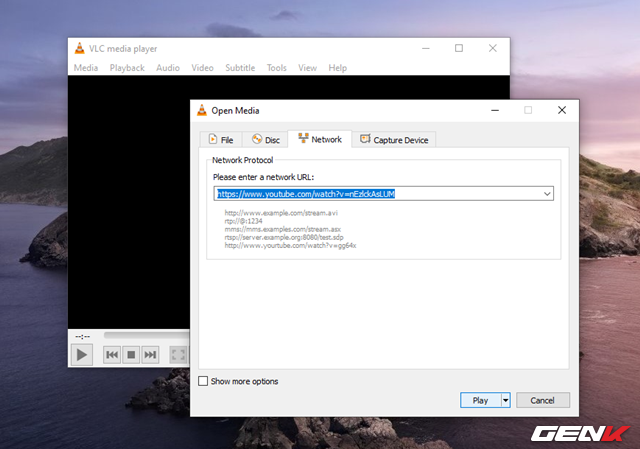Open the Video menu
Screen dimensions: 640x449
pos(202,68)
